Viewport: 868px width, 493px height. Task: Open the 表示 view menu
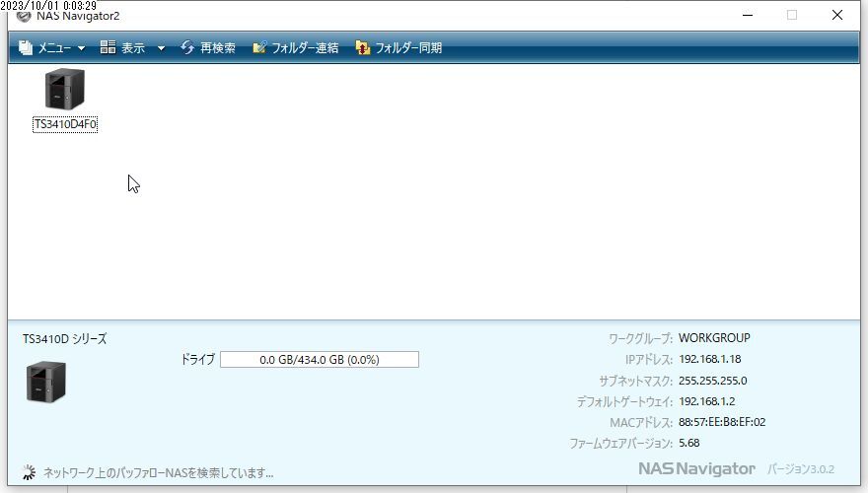coord(132,48)
